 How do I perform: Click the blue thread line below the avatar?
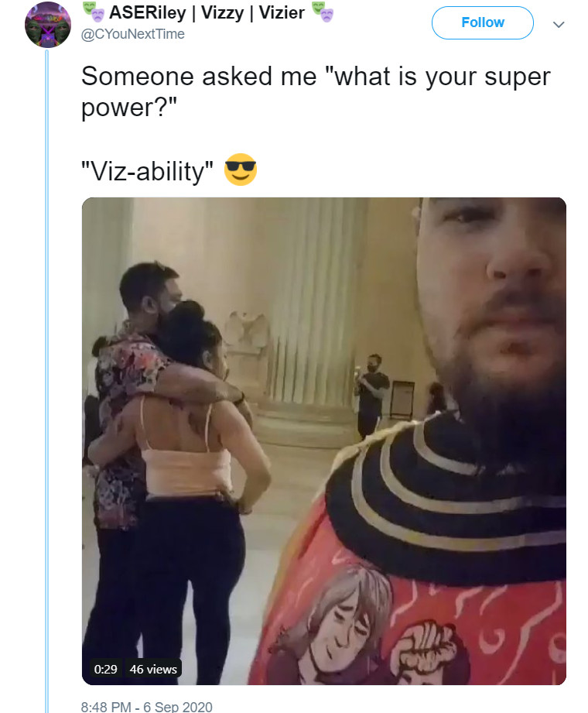point(46,381)
